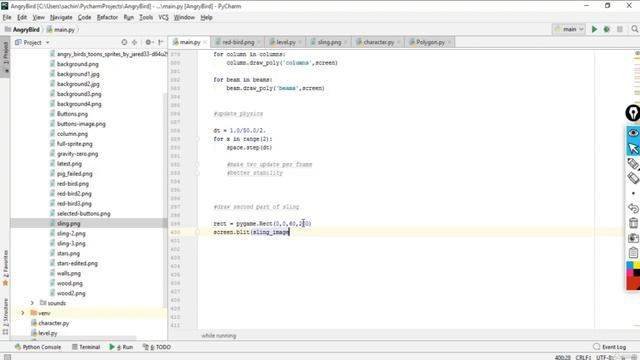Click the pen nib icon of annotation overlay
The width and height of the screenshot is (640, 360).
pyautogui.click(x=633, y=113)
